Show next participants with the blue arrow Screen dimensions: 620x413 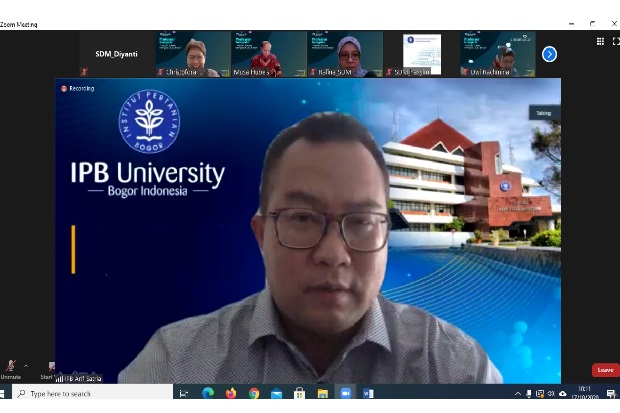(x=549, y=54)
